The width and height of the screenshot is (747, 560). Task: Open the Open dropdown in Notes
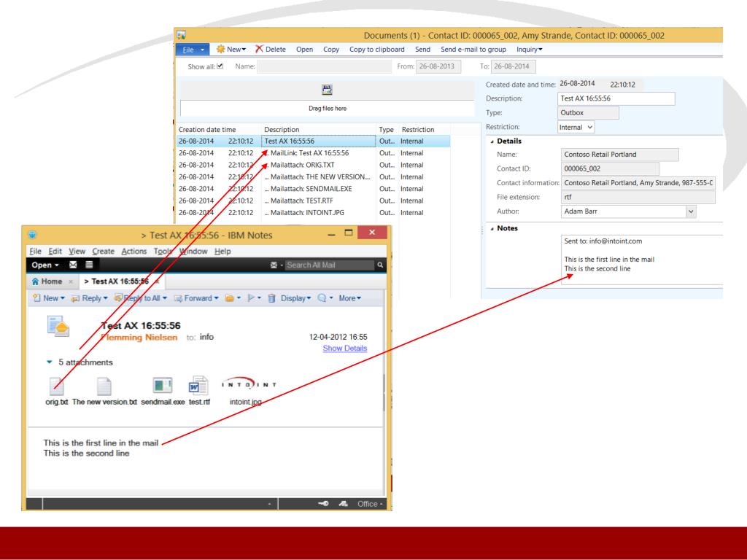(x=45, y=265)
